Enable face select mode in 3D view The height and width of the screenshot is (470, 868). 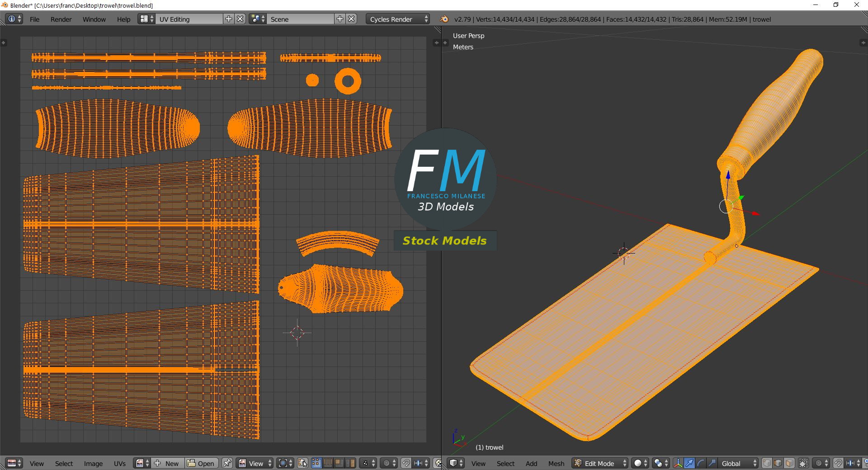click(x=789, y=463)
